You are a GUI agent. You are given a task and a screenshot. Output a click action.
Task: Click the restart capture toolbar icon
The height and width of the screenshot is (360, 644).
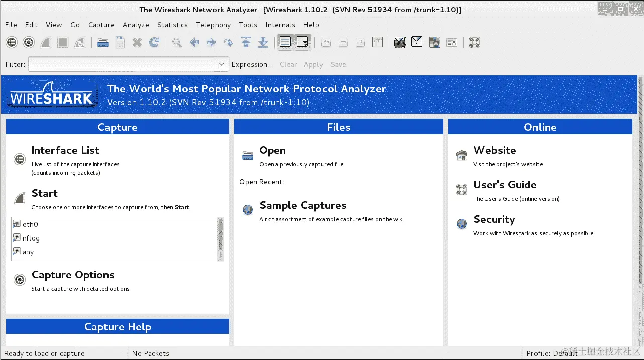[x=80, y=42]
